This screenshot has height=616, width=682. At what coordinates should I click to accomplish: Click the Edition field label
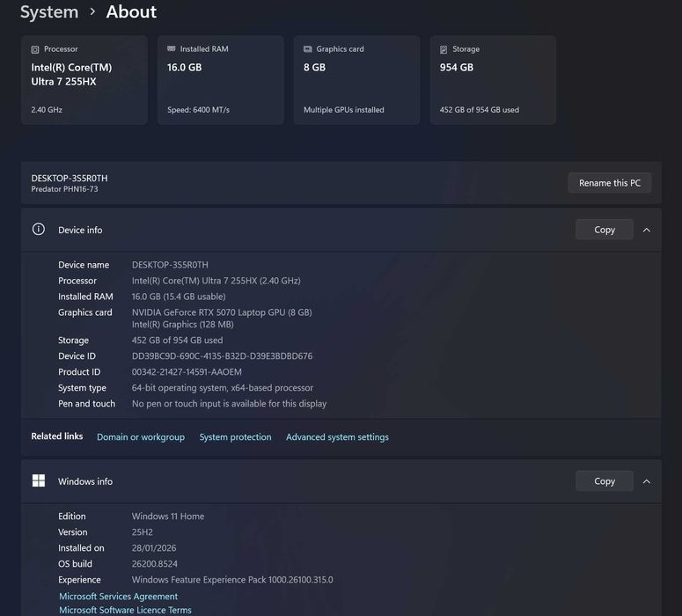(72, 517)
